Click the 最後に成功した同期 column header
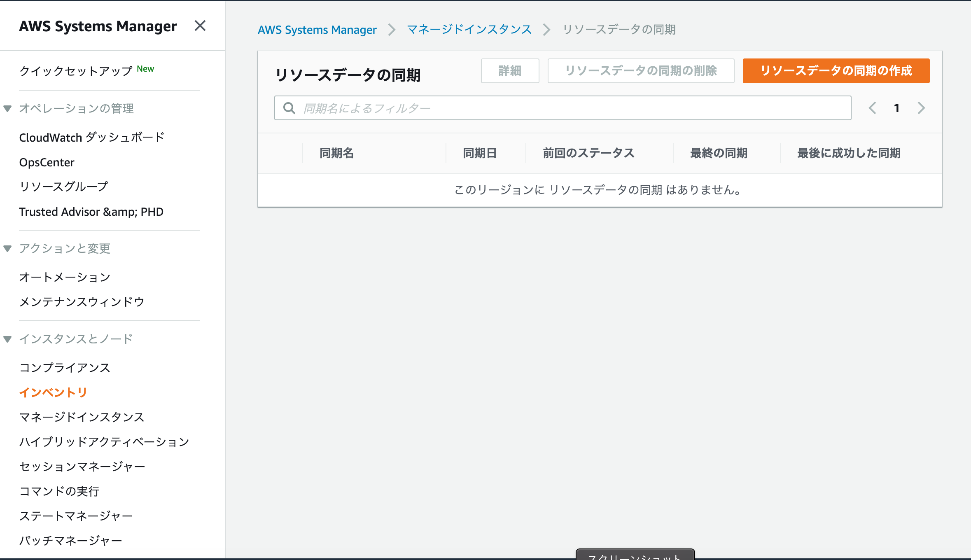971x560 pixels. (849, 153)
